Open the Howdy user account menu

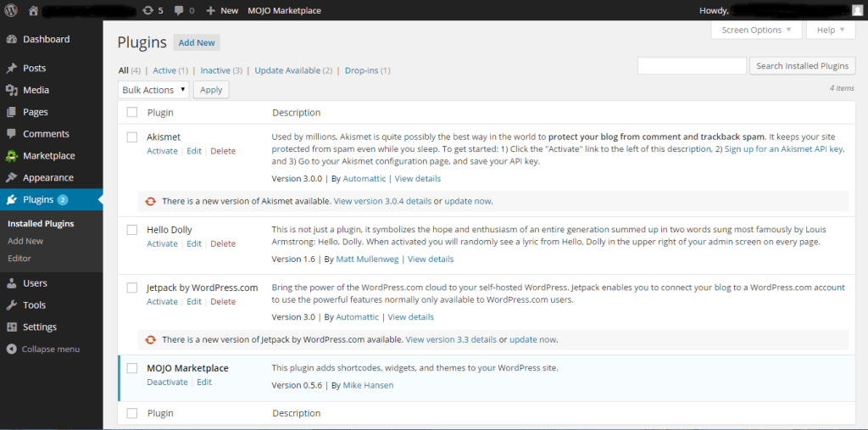pos(780,10)
